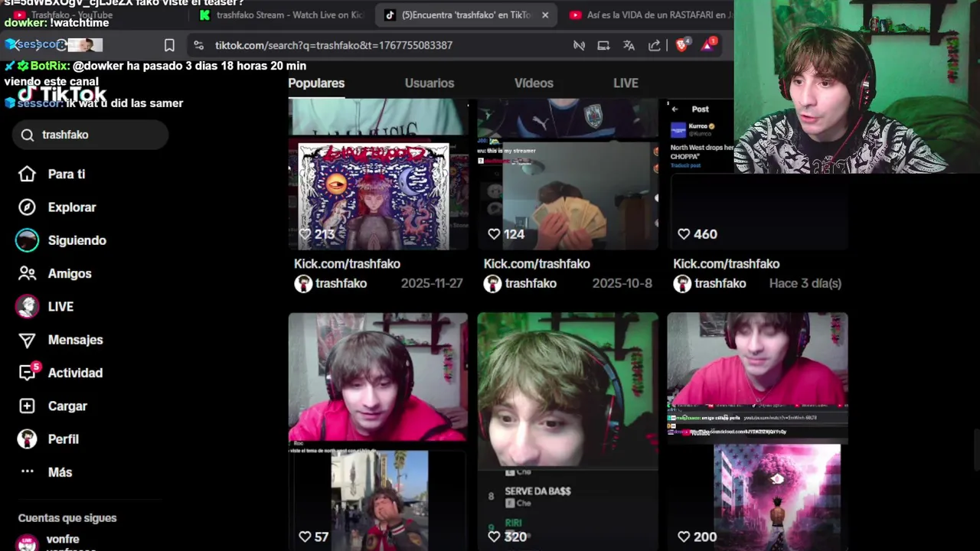980x551 pixels.
Task: Click the webcam overlay of the streamer
Action: (x=857, y=86)
